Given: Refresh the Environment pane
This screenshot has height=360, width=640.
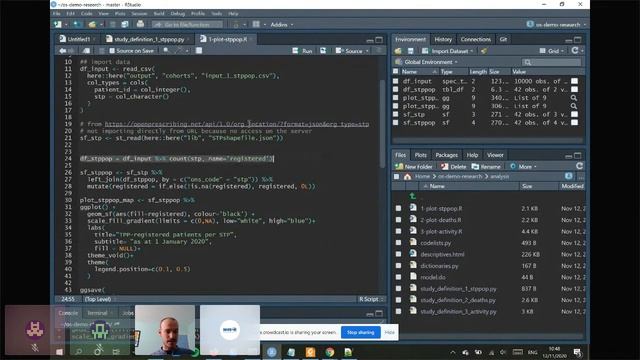Looking at the screenshot, I should coord(575,50).
